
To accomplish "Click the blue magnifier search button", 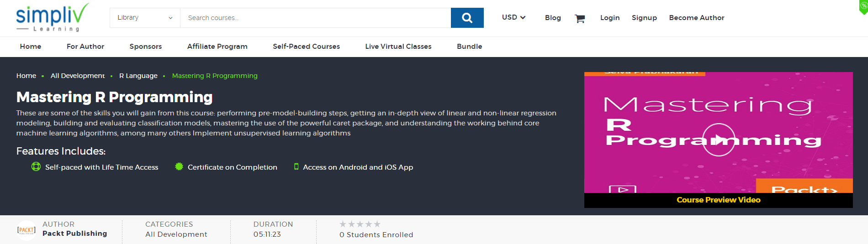I will coord(467,18).
